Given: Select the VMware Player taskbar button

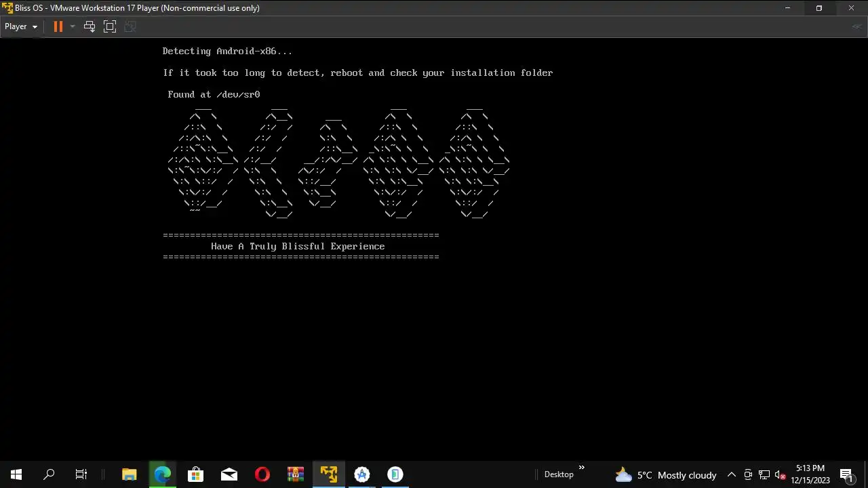Looking at the screenshot, I should [x=329, y=474].
